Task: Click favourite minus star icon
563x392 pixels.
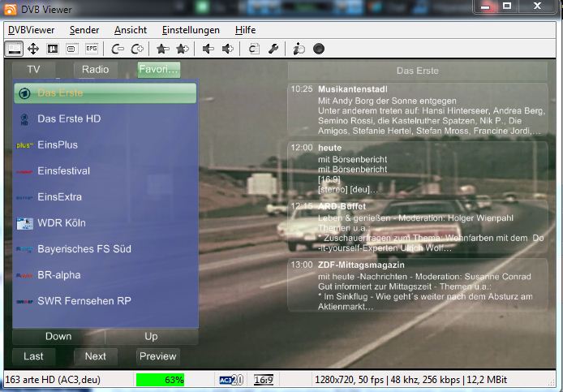Action: click(162, 49)
